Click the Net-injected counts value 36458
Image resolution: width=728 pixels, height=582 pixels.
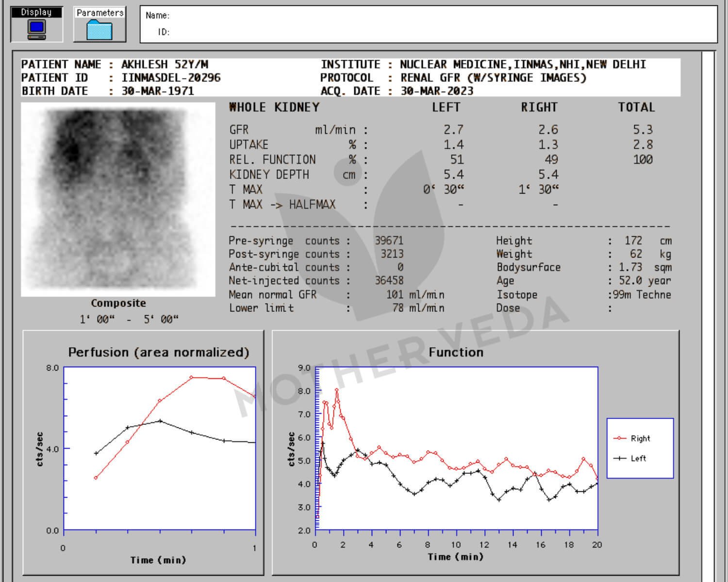coord(389,280)
